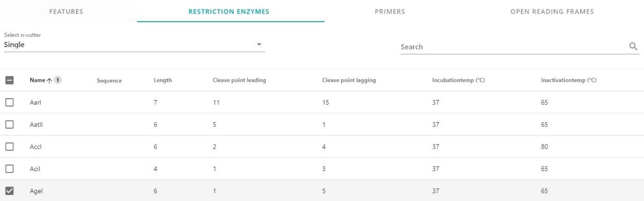Tick the AccI enzyme checkbox

(x=9, y=147)
